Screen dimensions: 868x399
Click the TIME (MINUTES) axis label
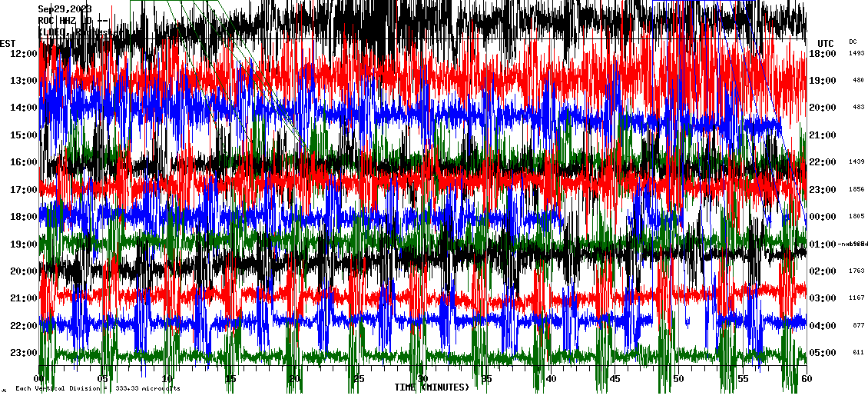tap(432, 387)
